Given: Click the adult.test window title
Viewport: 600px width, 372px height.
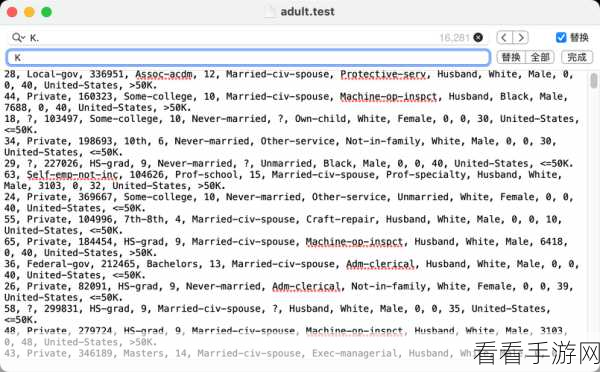Looking at the screenshot, I should click(x=308, y=12).
